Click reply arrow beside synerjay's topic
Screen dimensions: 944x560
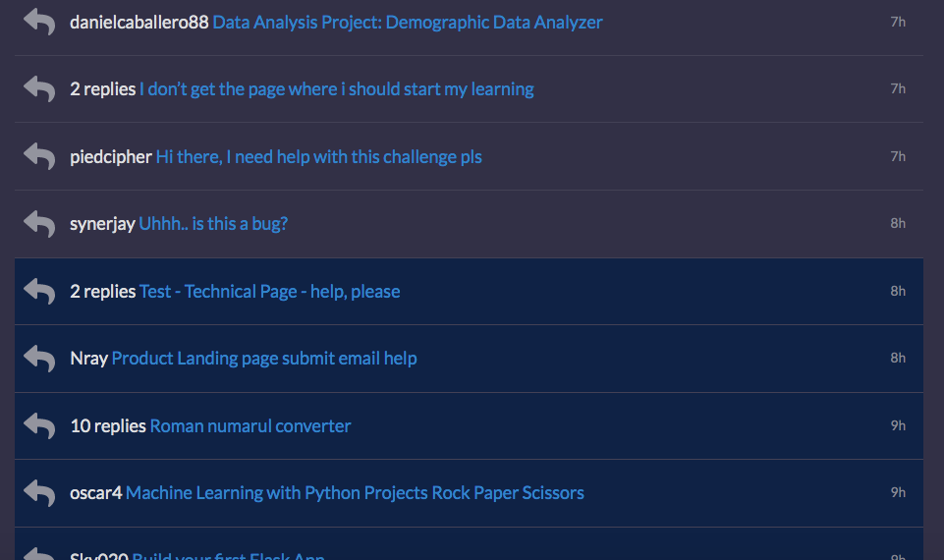[x=39, y=224]
